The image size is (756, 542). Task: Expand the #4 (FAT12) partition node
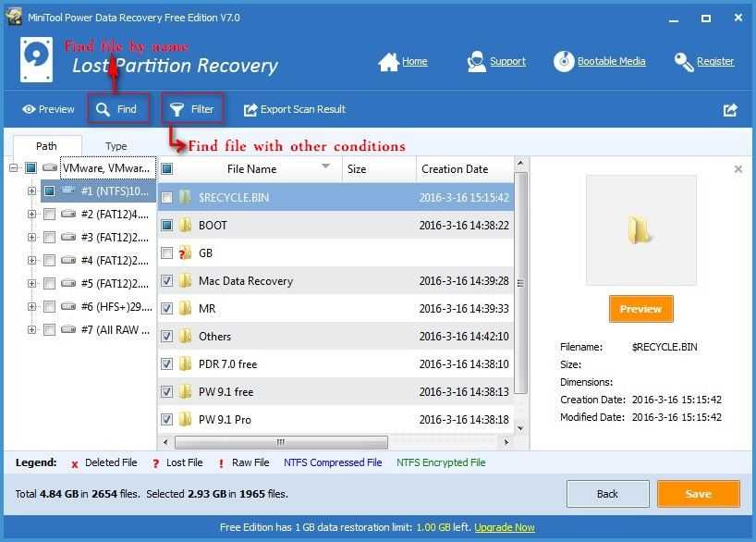31,260
